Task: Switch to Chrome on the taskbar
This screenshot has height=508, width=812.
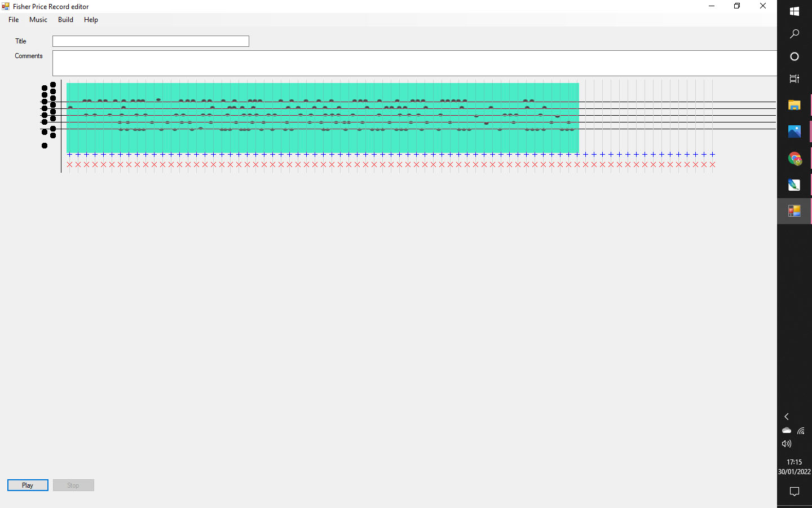Action: point(795,159)
